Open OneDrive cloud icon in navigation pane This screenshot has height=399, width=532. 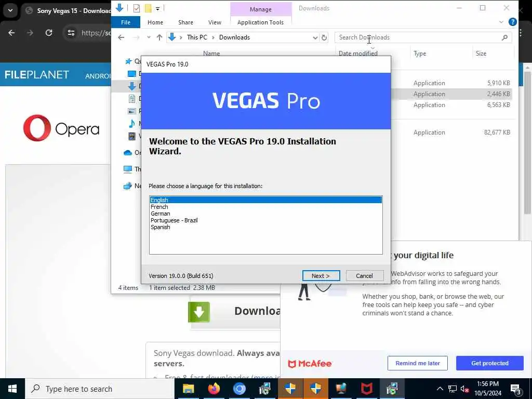128,153
